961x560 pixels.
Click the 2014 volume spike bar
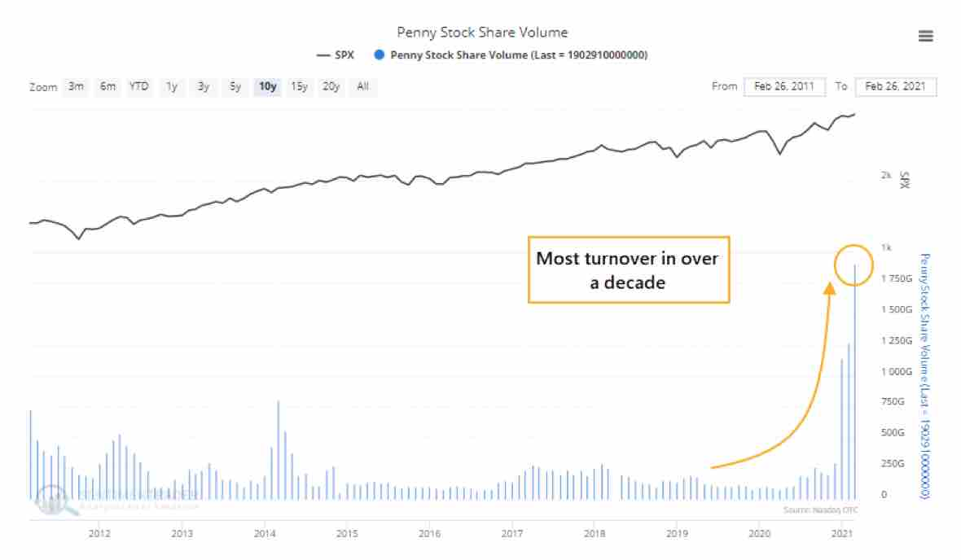click(x=279, y=449)
